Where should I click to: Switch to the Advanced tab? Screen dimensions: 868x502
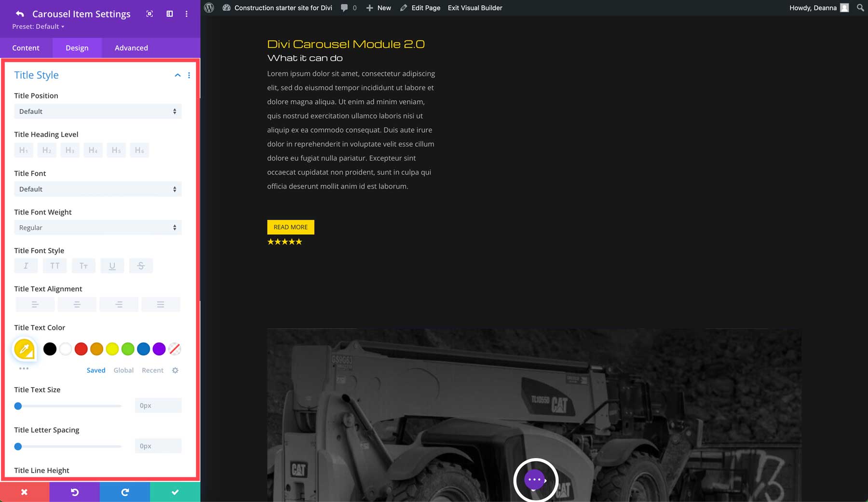tap(131, 48)
